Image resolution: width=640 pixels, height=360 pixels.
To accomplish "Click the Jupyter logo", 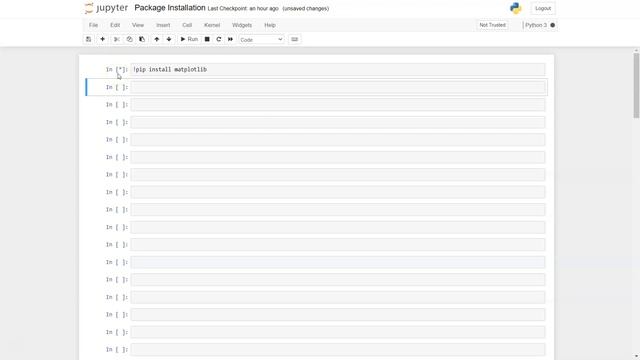I will [x=106, y=8].
